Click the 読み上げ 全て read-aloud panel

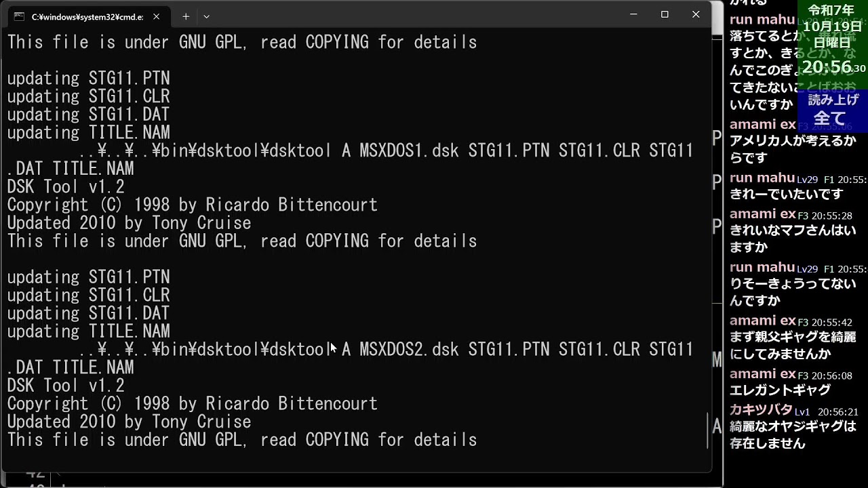coord(833,110)
